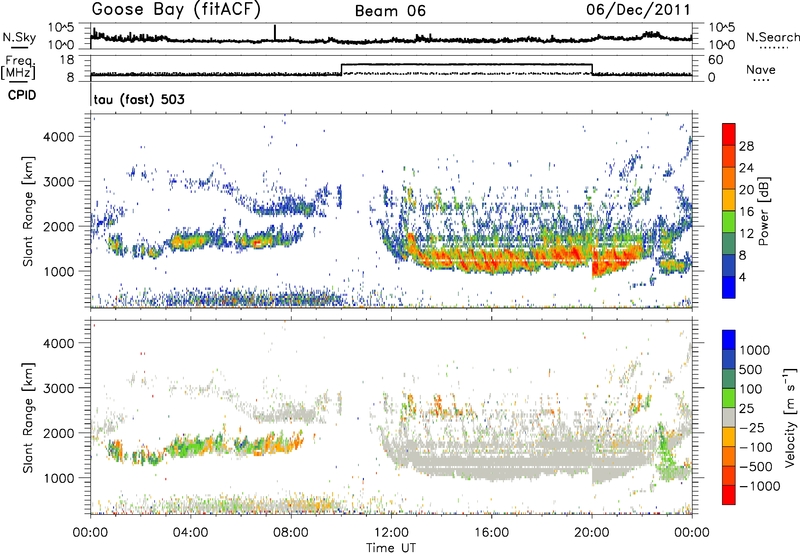Click the "12" power colorbar value
Screen dimensions: 800x554
point(746,234)
